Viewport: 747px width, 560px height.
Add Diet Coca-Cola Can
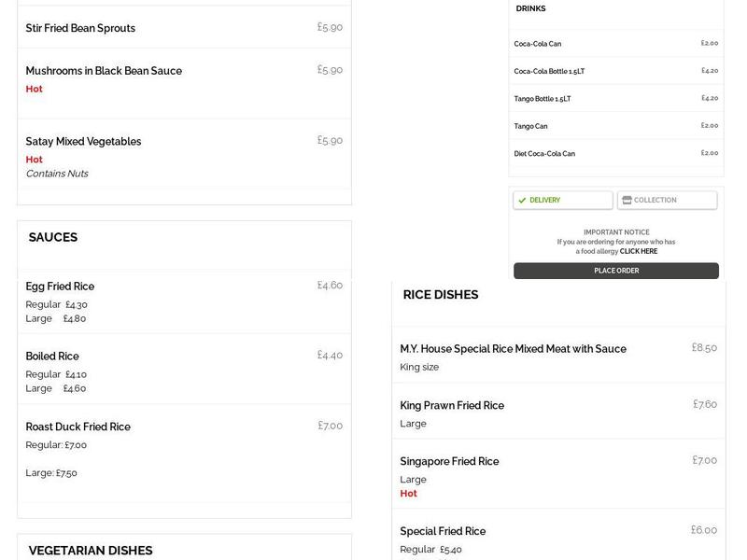tap(544, 154)
